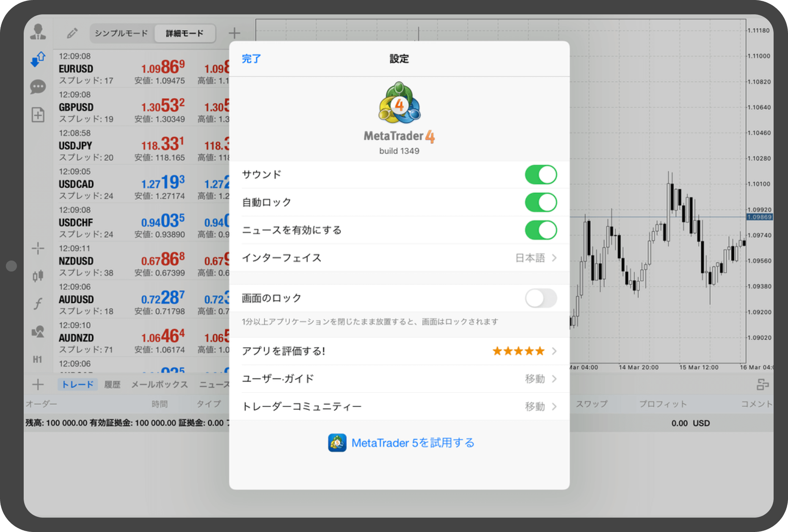This screenshot has width=788, height=532.
Task: Open the indicators f icon
Action: [38, 304]
